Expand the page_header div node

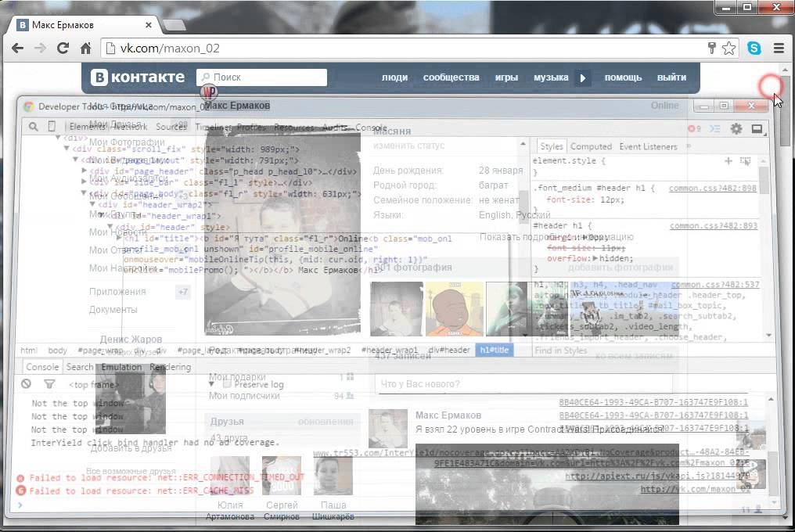(x=85, y=171)
